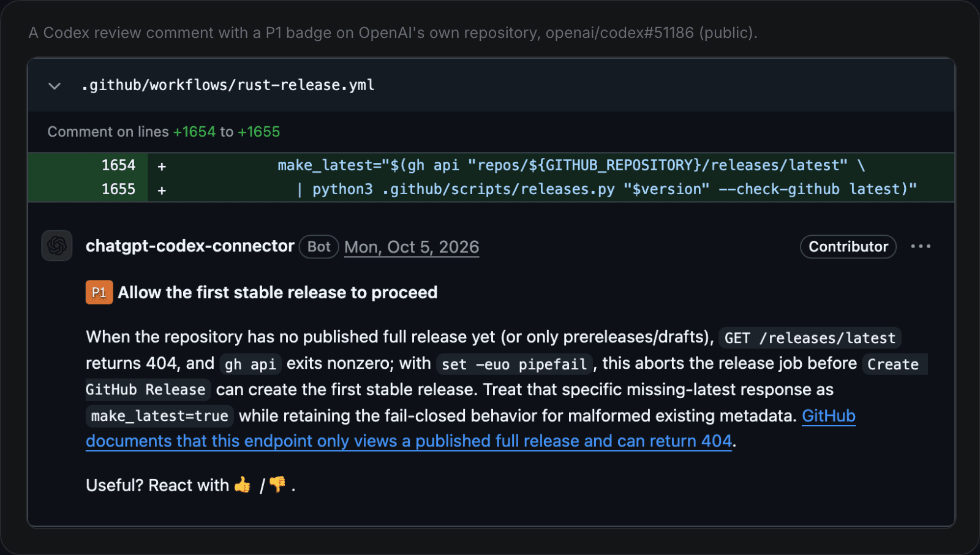Click the +1655 line reference in header
This screenshot has width=980, height=555.
coord(258,132)
